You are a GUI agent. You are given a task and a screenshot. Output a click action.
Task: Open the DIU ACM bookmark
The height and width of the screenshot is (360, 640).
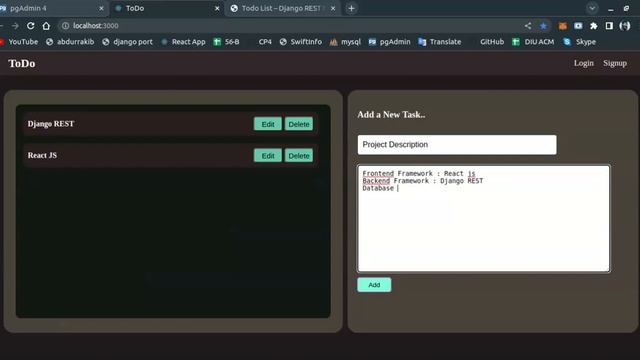(x=533, y=42)
